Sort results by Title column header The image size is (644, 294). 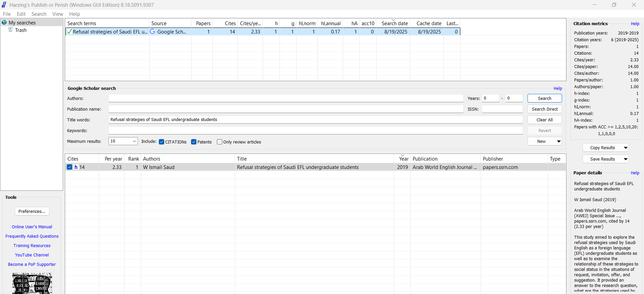point(314,159)
